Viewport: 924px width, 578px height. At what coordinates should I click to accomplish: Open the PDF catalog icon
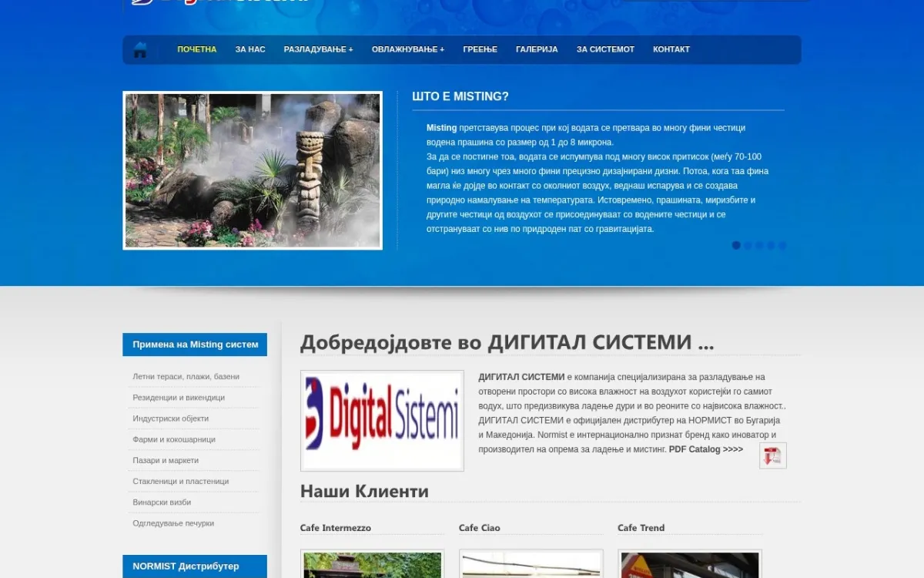click(772, 455)
